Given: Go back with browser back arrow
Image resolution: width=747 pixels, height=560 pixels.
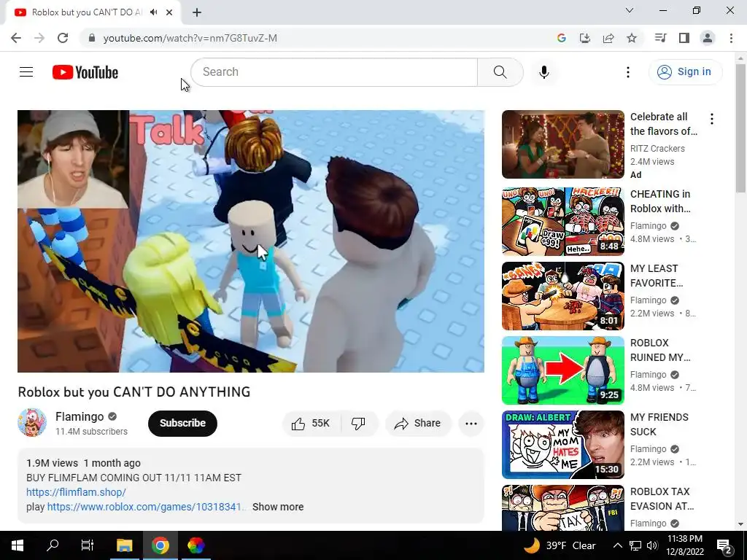Looking at the screenshot, I should coord(16,38).
